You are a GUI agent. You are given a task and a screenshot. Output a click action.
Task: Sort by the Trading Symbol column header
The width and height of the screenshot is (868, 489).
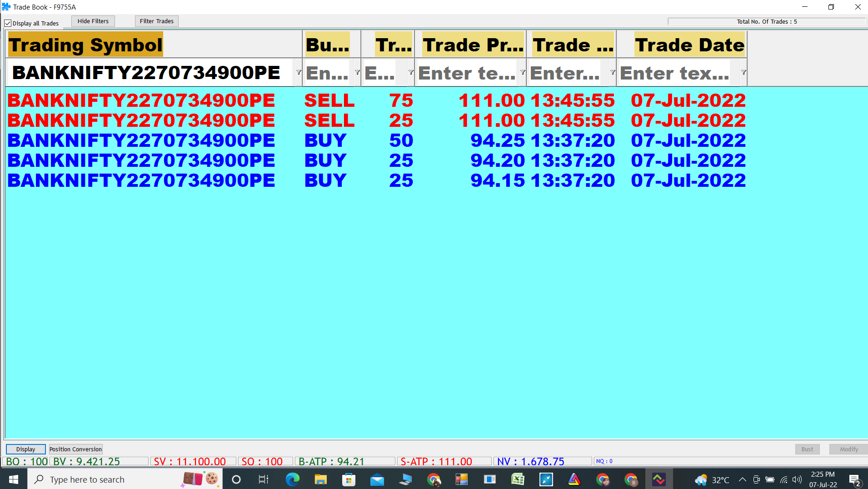(x=85, y=45)
